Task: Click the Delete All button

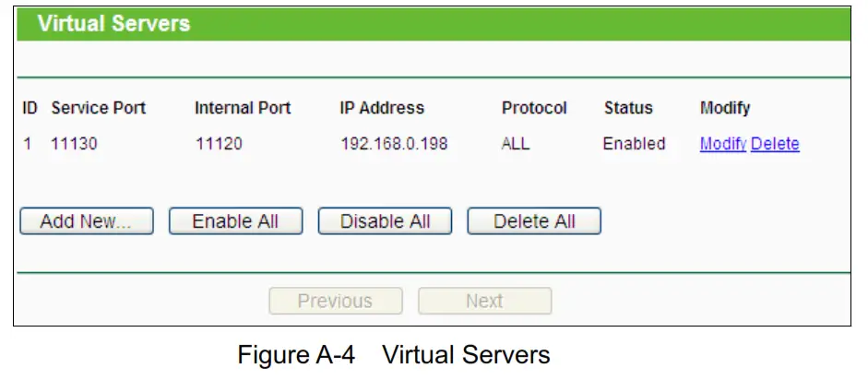Action: click(x=534, y=221)
